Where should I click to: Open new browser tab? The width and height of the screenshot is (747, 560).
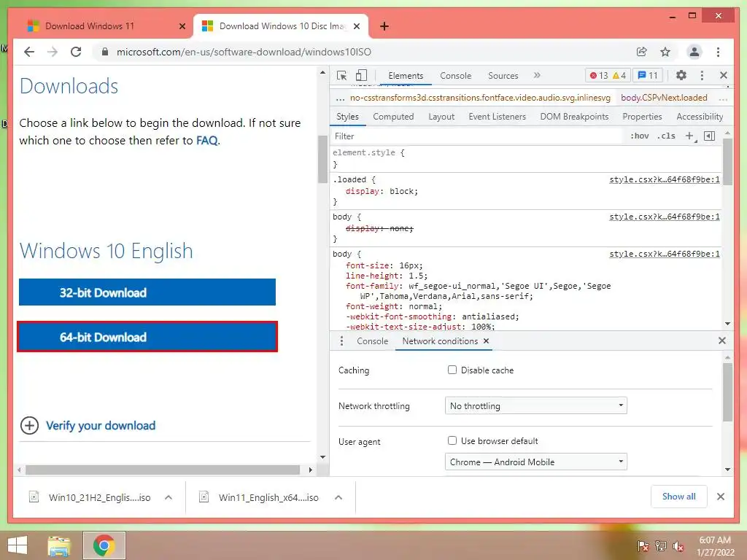(x=384, y=26)
